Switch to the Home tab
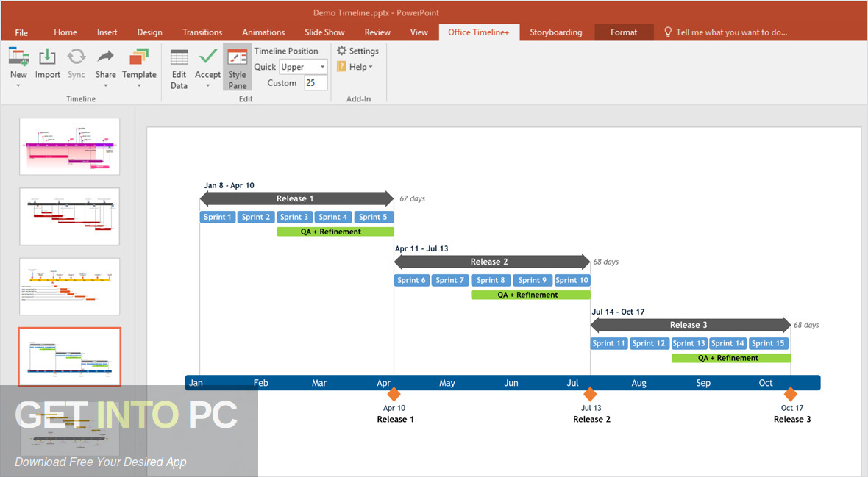Image resolution: width=868 pixels, height=477 pixels. pos(65,32)
